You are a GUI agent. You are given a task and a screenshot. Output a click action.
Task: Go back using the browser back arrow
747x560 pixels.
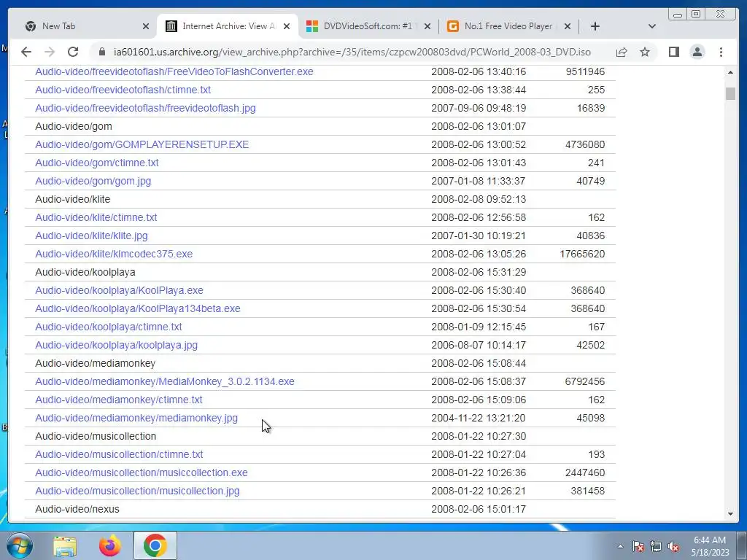point(26,52)
